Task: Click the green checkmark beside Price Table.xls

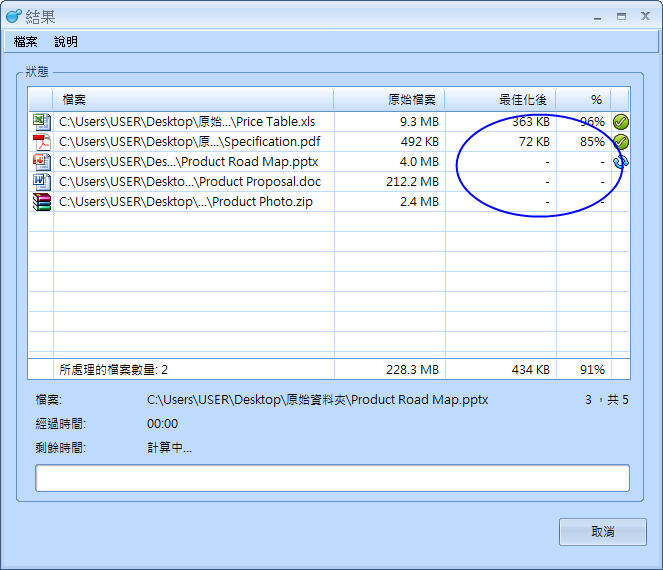Action: 621,121
